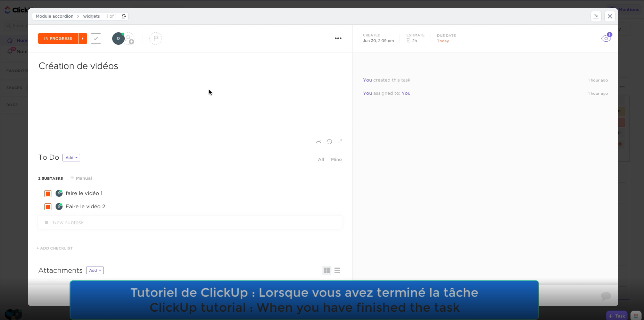Expand SPACES section in background sidebar
The image size is (644, 320).
[x=14, y=88]
